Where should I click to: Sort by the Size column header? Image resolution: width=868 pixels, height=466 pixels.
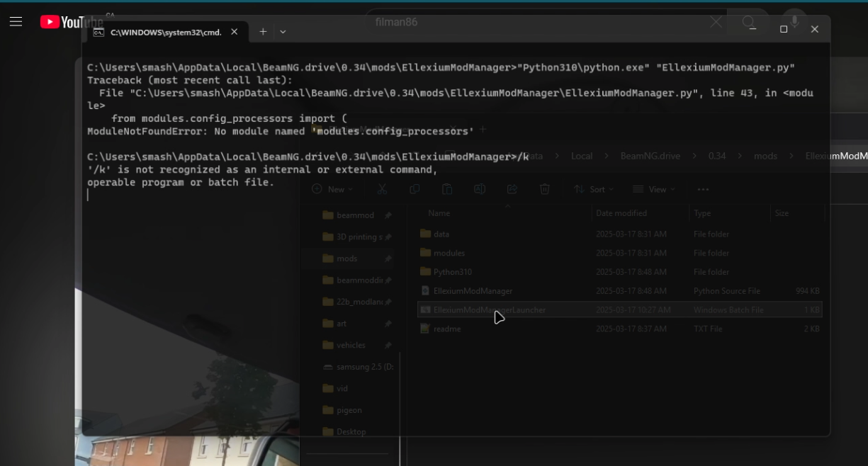click(x=782, y=213)
